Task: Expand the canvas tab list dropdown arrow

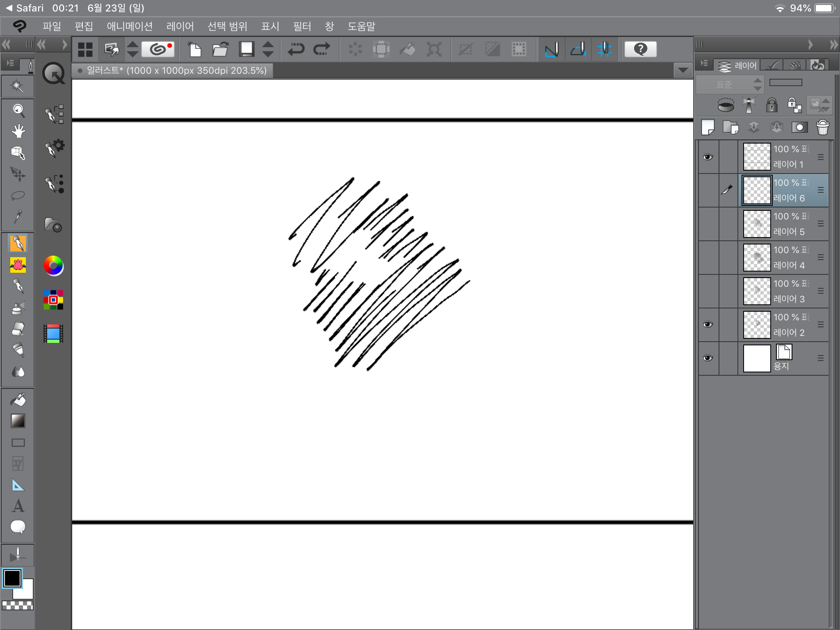Action: click(683, 70)
